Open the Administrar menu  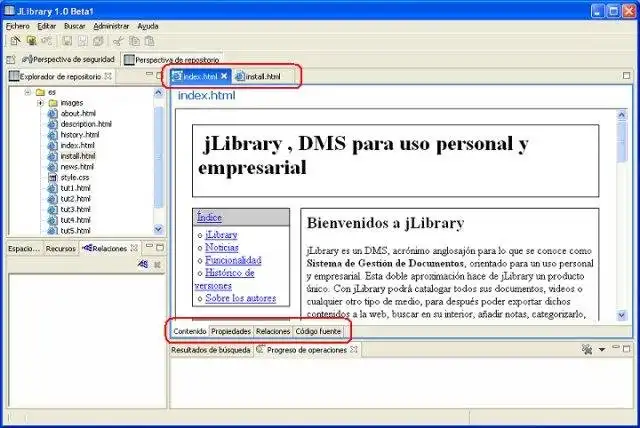(111, 26)
